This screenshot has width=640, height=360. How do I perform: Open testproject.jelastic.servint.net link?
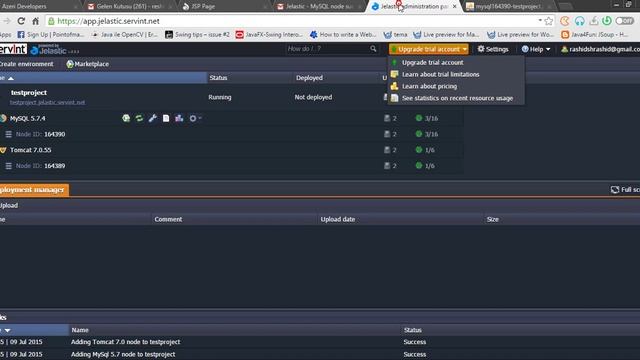(47, 102)
